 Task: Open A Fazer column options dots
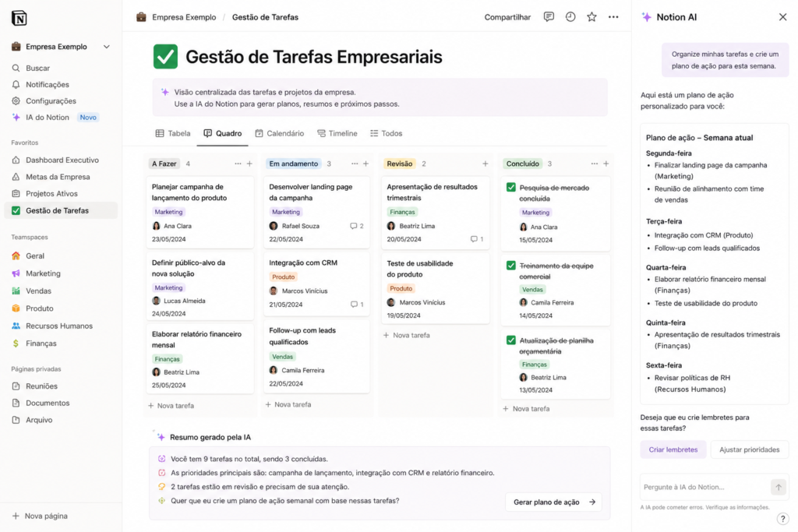click(x=238, y=164)
